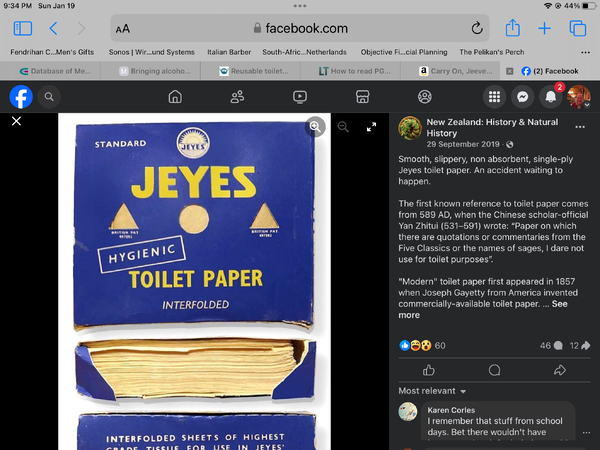This screenshot has width=600, height=450.
Task: Open the Facebook Watch videos
Action: (300, 96)
